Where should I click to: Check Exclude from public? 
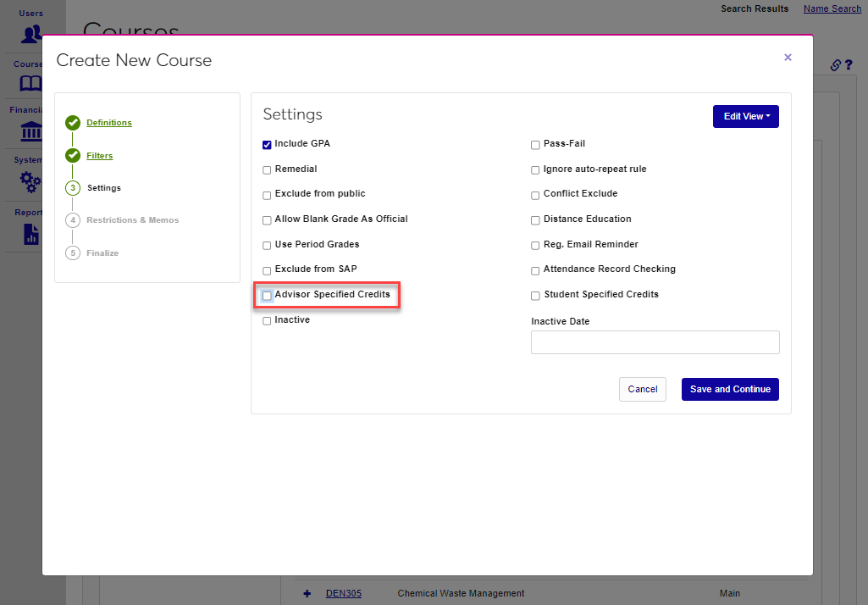pyautogui.click(x=267, y=195)
